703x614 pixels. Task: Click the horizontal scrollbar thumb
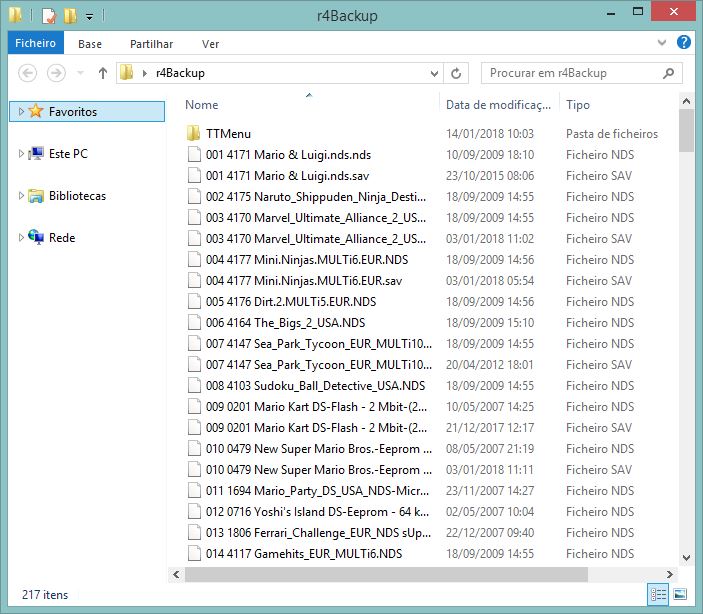[386, 575]
